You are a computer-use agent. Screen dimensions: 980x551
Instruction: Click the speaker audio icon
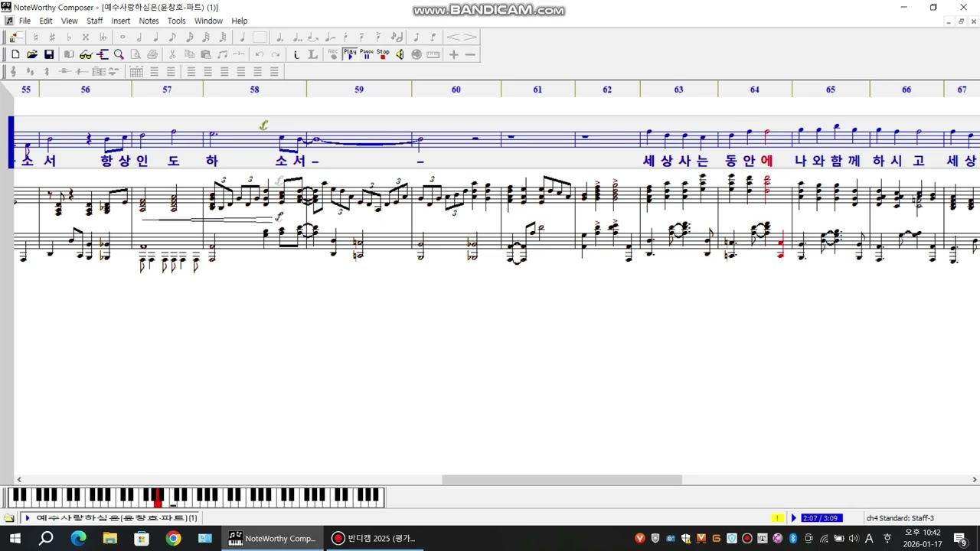pos(400,54)
